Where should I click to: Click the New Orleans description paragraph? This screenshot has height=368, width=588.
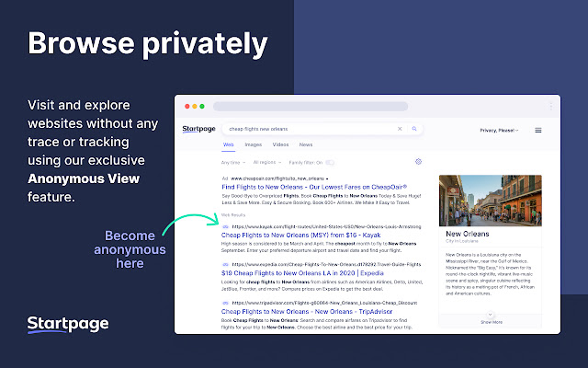[x=490, y=274]
